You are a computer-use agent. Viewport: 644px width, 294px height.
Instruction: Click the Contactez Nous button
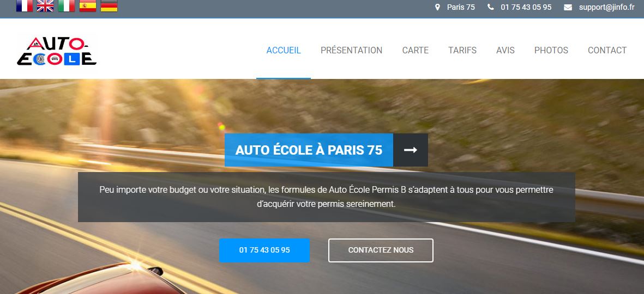tap(381, 250)
